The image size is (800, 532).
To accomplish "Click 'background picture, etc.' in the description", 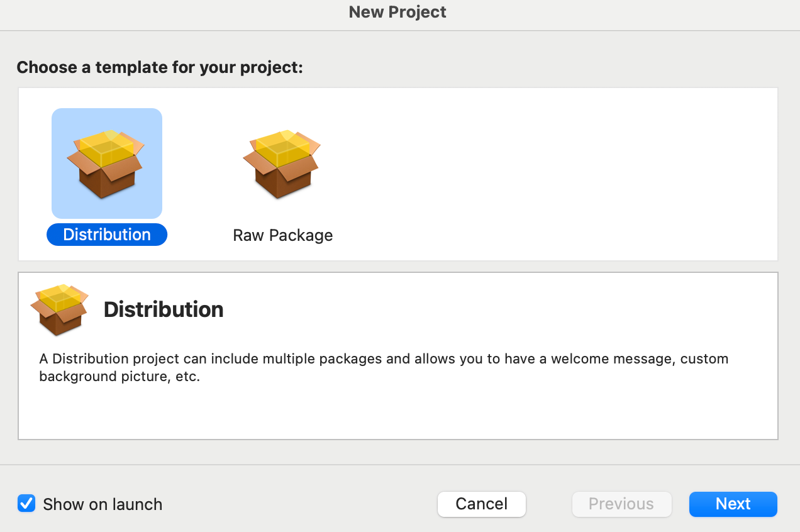I will (119, 378).
